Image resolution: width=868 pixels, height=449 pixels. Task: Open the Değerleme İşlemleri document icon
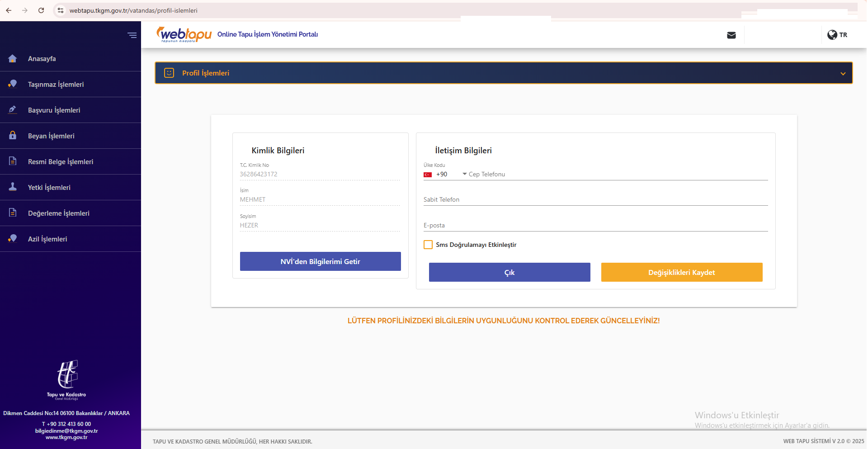(x=12, y=213)
